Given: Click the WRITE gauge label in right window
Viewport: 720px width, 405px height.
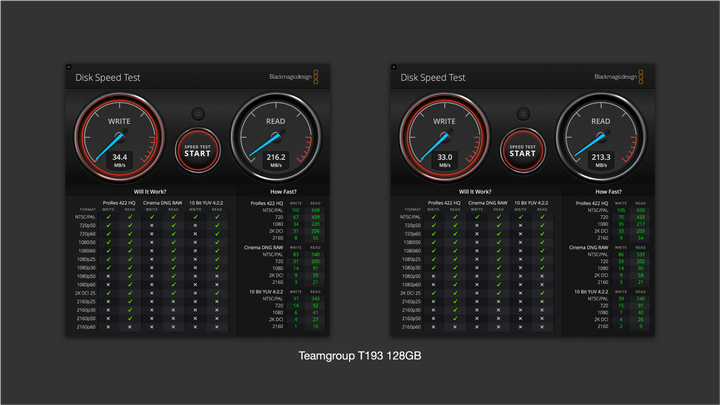Looking at the screenshot, I should point(444,121).
